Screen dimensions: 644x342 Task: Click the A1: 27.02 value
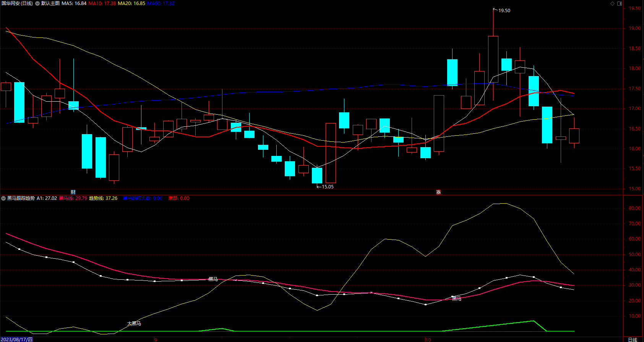(47, 198)
